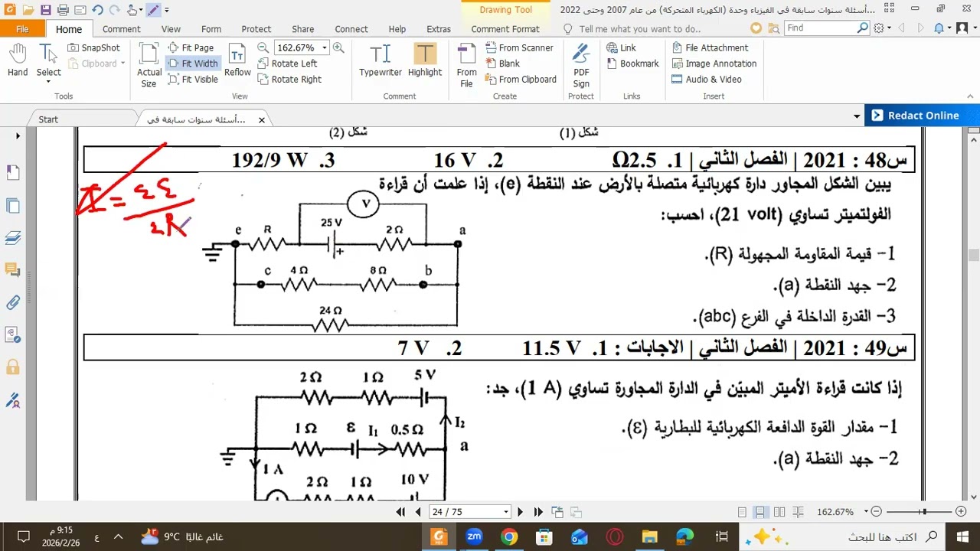This screenshot has height=551, width=980.
Task: Switch to single page layout
Action: click(x=742, y=512)
